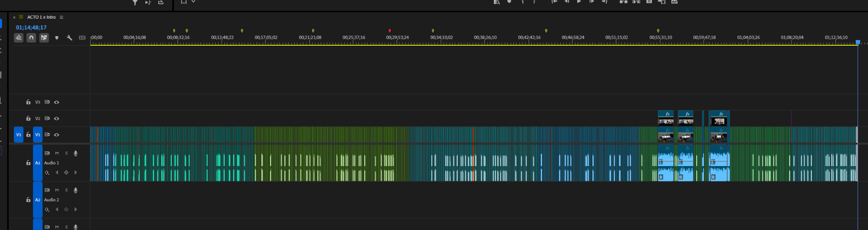868x230 pixels.
Task: Click the Linked Selection icon
Action: [44, 38]
